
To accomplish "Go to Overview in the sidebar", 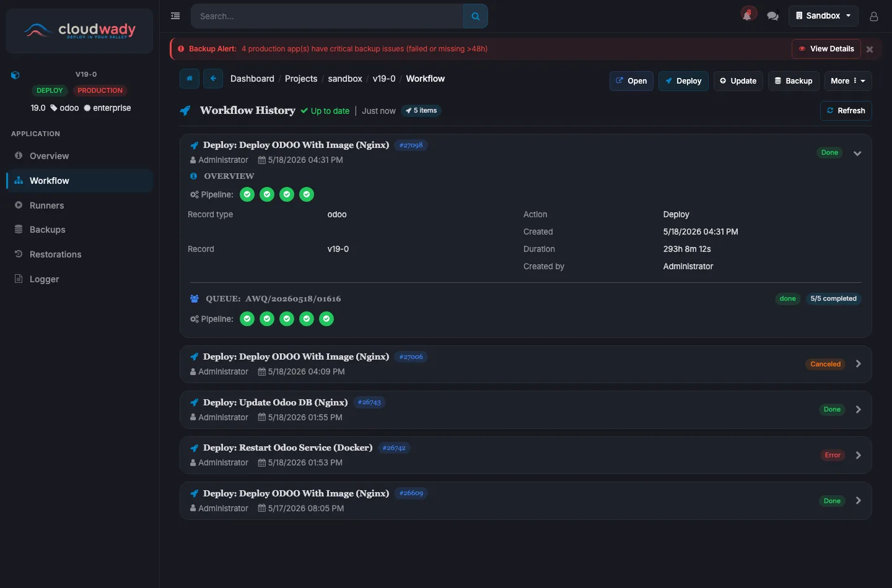I will coord(79,156).
